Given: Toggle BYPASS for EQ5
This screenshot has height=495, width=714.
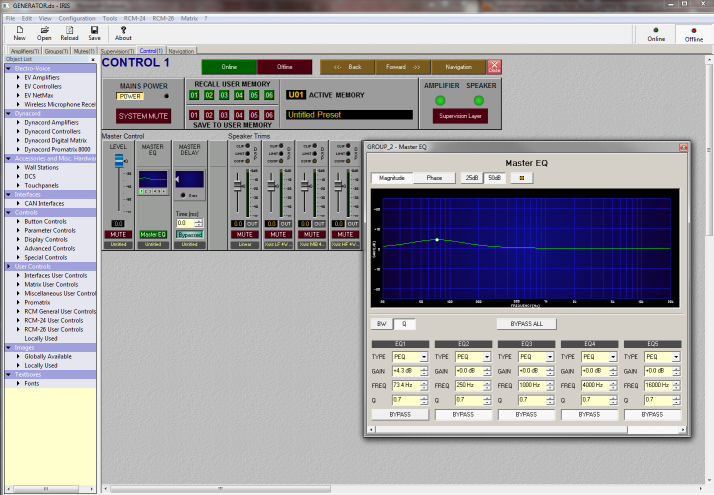Looking at the screenshot, I should tap(653, 414).
